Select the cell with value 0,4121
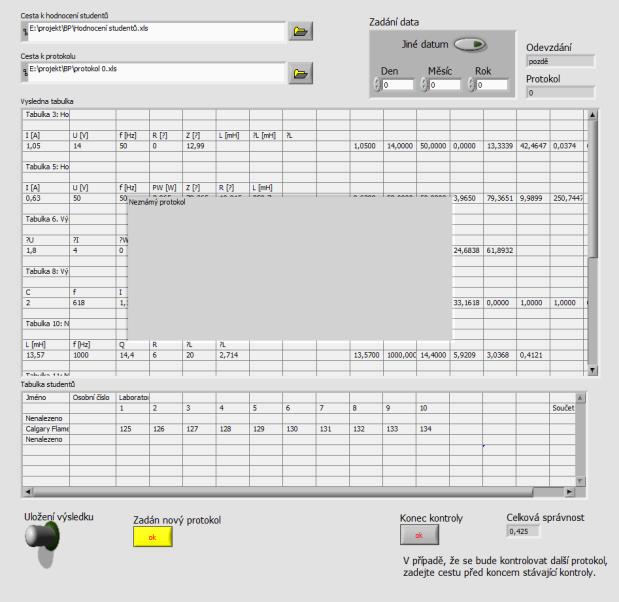Image resolution: width=619 pixels, height=602 pixels. [x=533, y=355]
